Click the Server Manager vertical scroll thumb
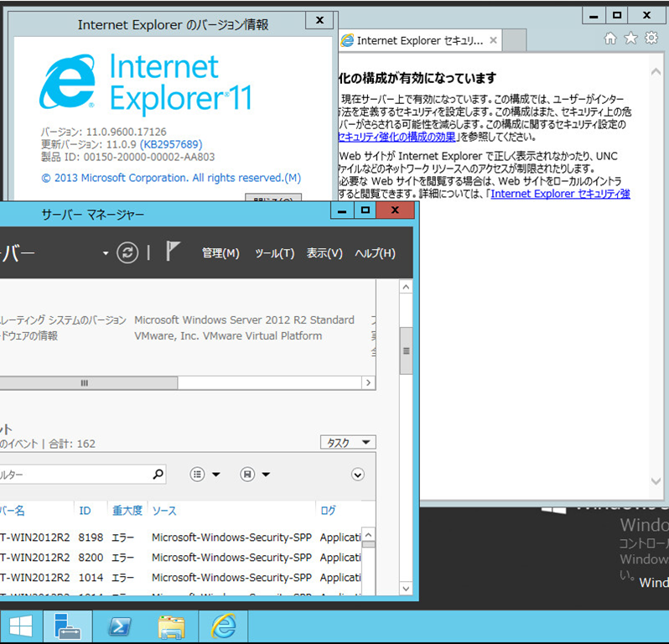Image resolution: width=669 pixels, height=644 pixels. pyautogui.click(x=406, y=351)
